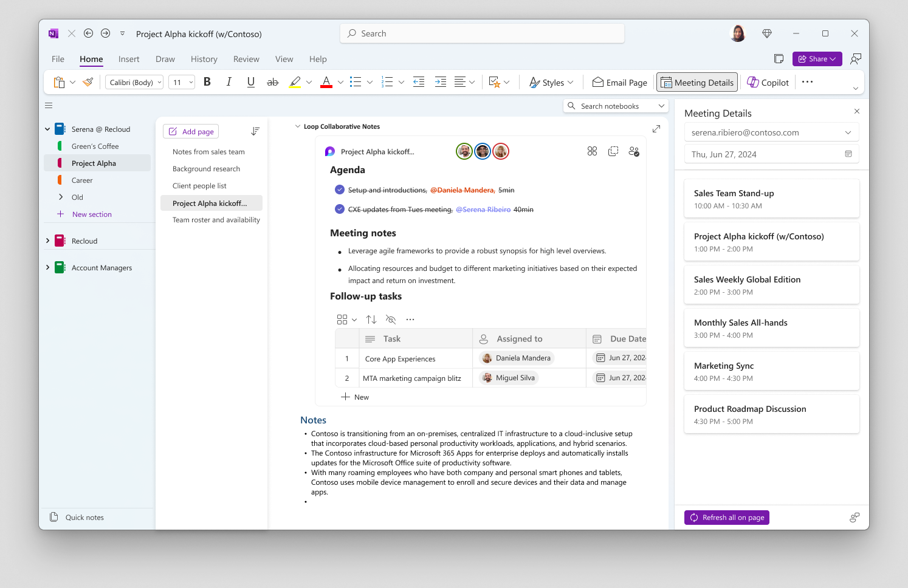Open Styles dropdown
908x588 pixels.
551,83
